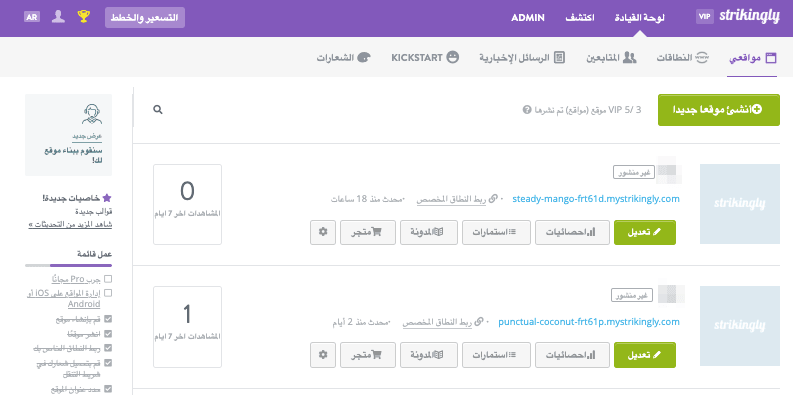Click help question mark near VIP sites count
Screen dimensions: 793x395
point(526,110)
